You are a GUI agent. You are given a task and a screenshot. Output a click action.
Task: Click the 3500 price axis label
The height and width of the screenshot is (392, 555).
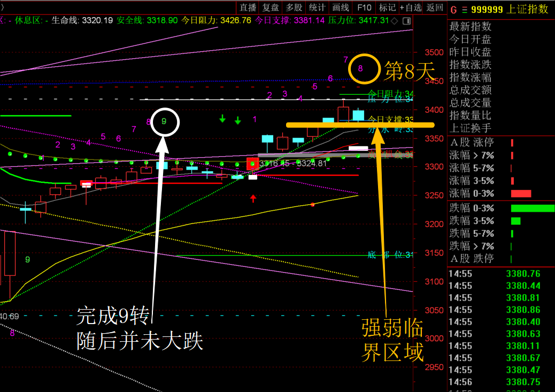click(434, 52)
